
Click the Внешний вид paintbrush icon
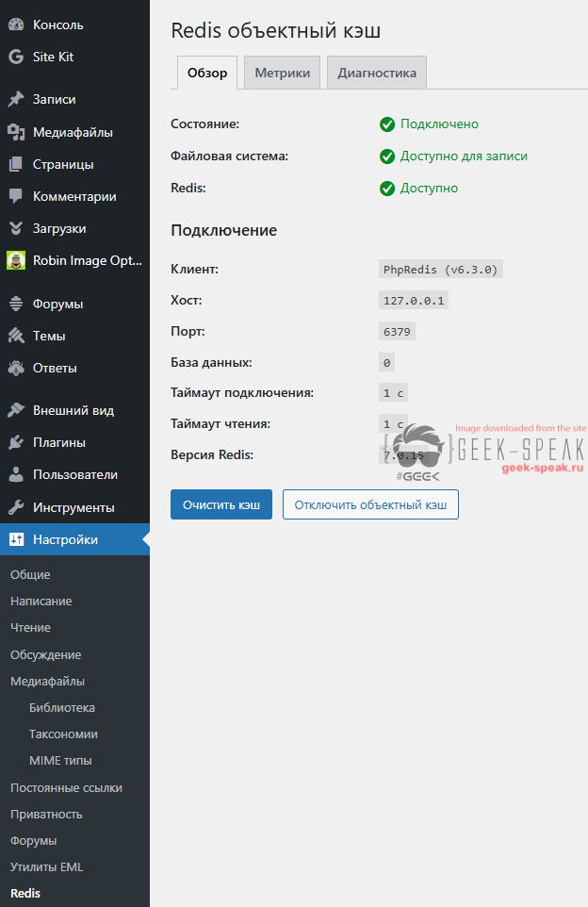[16, 410]
